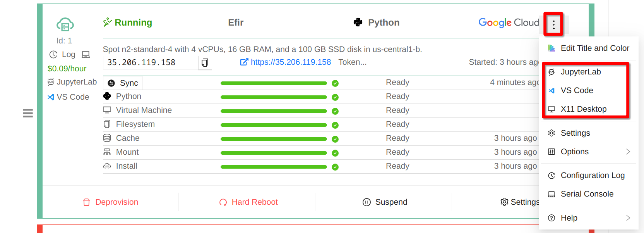Screen dimensions: 644x233
Task: Click the three-dot vertical menu button
Action: 553,24
